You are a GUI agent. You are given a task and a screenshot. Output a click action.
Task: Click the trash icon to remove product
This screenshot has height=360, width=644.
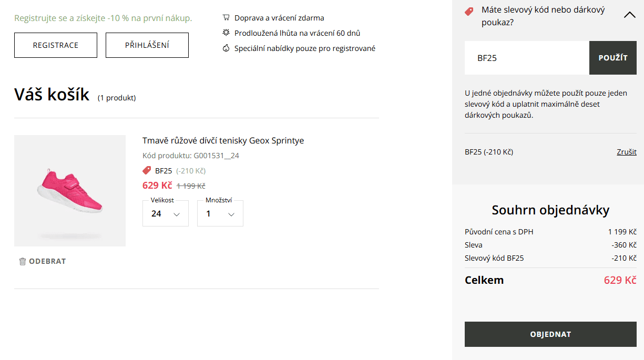(23, 261)
